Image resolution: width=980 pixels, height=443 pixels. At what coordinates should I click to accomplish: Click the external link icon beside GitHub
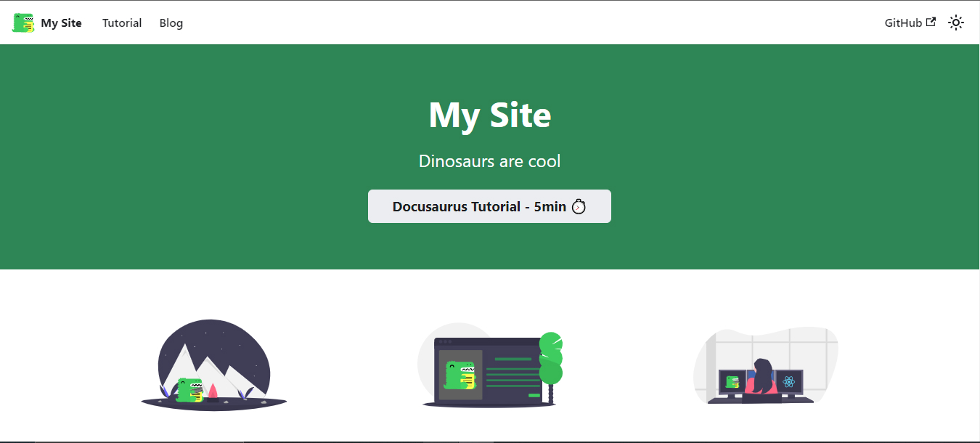(x=930, y=22)
